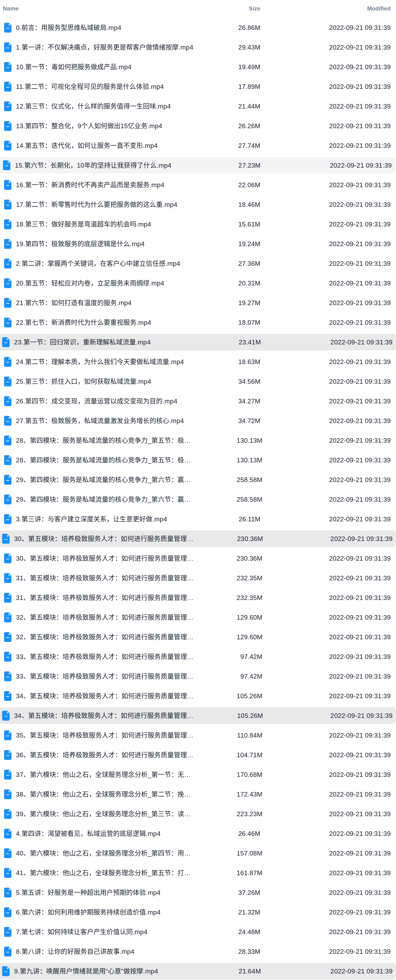Open 4.第四讲 渴望被看见 file
This screenshot has height=980, width=396.
(88, 834)
